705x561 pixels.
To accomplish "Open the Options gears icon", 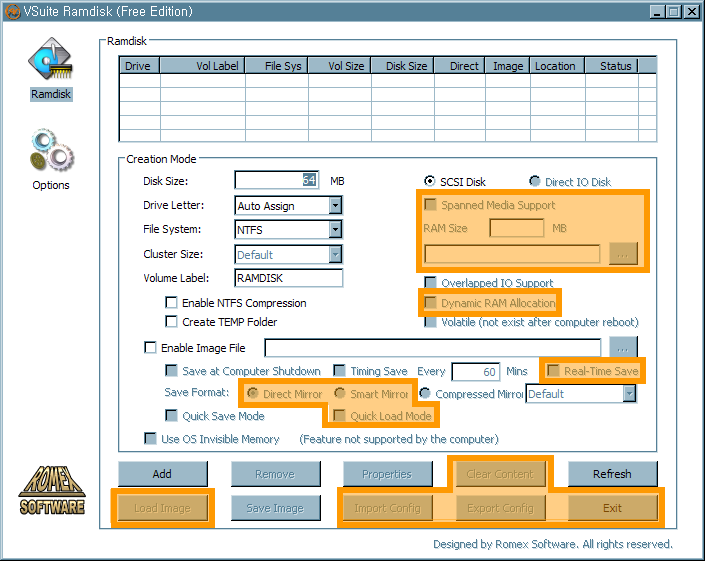I will (x=52, y=150).
